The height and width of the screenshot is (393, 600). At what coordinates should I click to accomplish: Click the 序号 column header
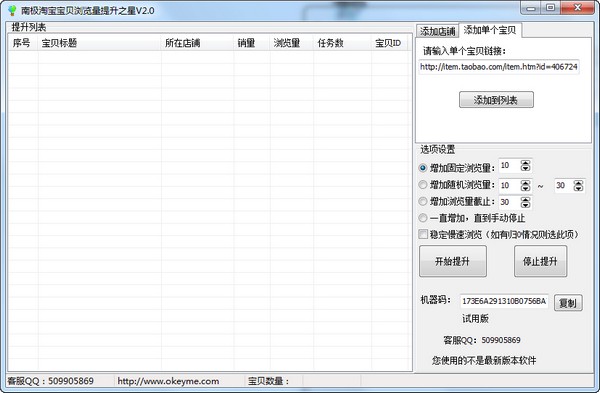(x=23, y=43)
